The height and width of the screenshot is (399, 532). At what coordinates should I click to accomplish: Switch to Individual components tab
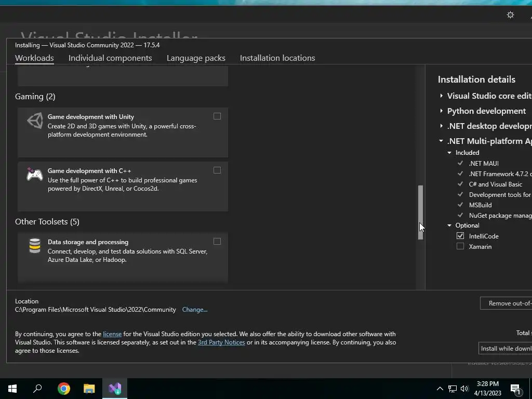click(x=110, y=58)
